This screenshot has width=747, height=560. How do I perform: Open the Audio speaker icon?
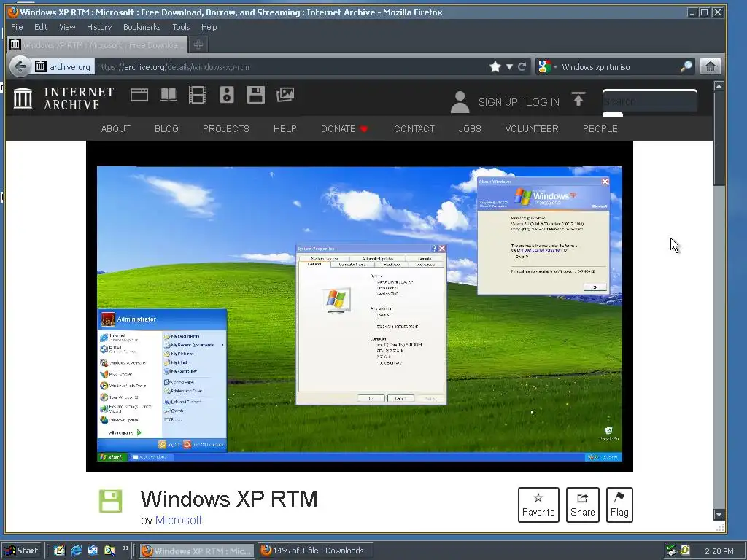tap(227, 95)
